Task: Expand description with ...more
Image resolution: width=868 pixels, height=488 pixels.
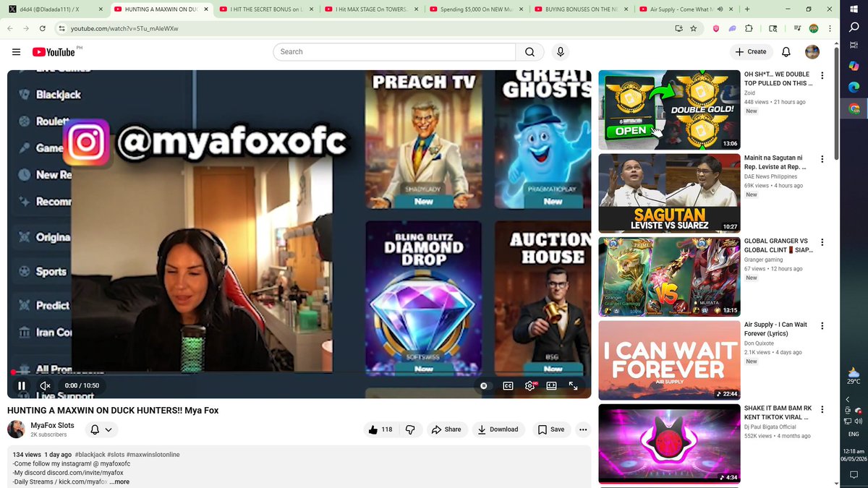Action: coord(121,481)
